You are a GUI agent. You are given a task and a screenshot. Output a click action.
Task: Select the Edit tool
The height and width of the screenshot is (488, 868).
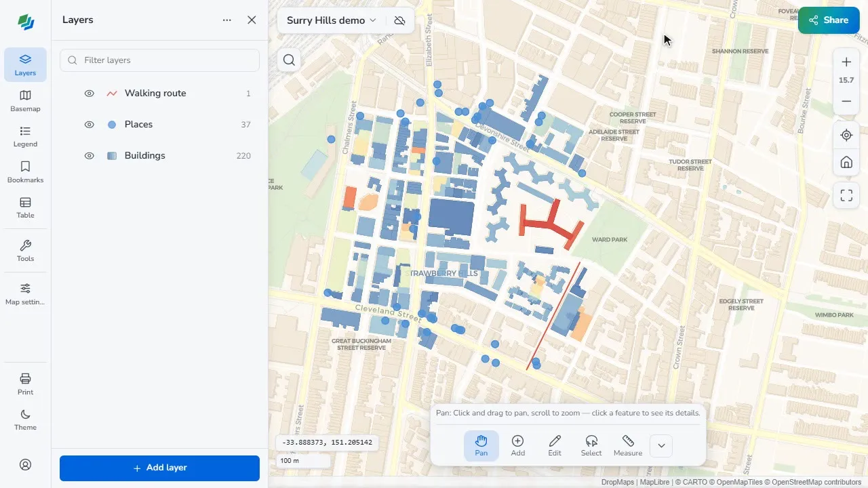(x=555, y=445)
